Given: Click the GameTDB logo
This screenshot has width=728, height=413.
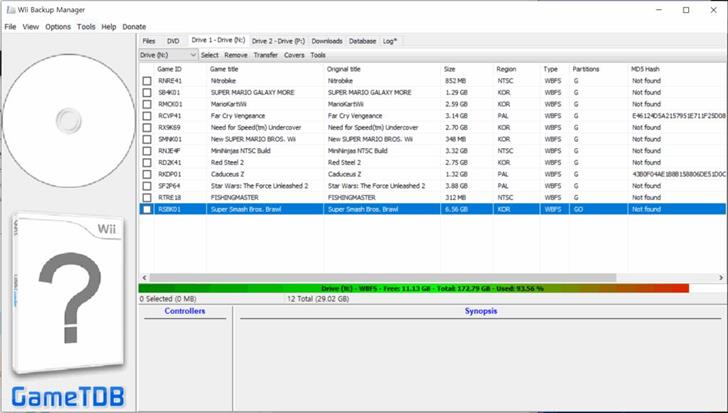Looking at the screenshot, I should point(68,397).
